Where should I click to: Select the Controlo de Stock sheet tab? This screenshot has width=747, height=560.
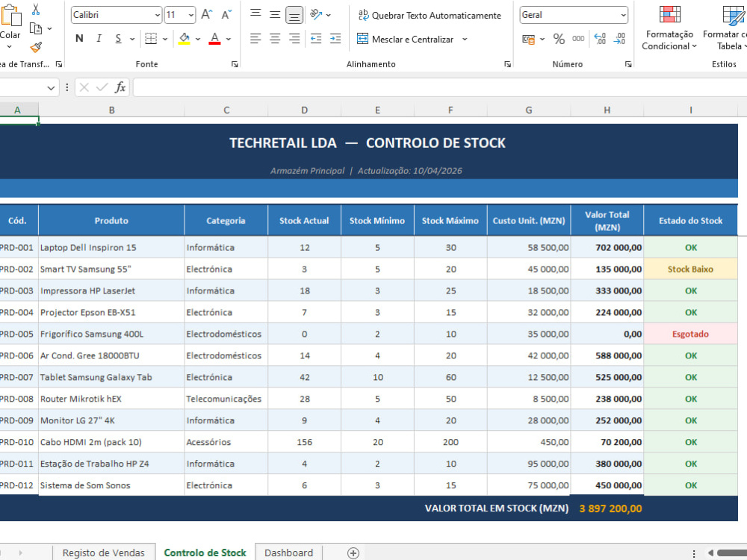[x=205, y=553]
